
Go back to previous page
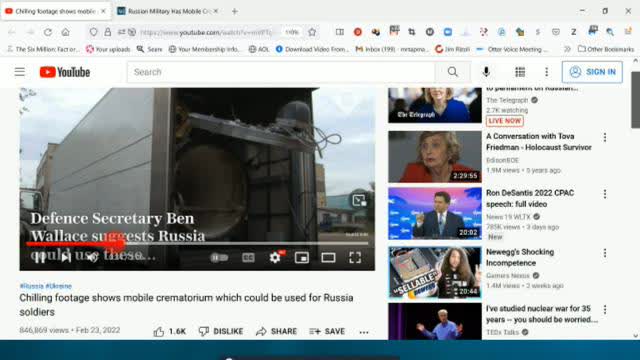[12, 32]
